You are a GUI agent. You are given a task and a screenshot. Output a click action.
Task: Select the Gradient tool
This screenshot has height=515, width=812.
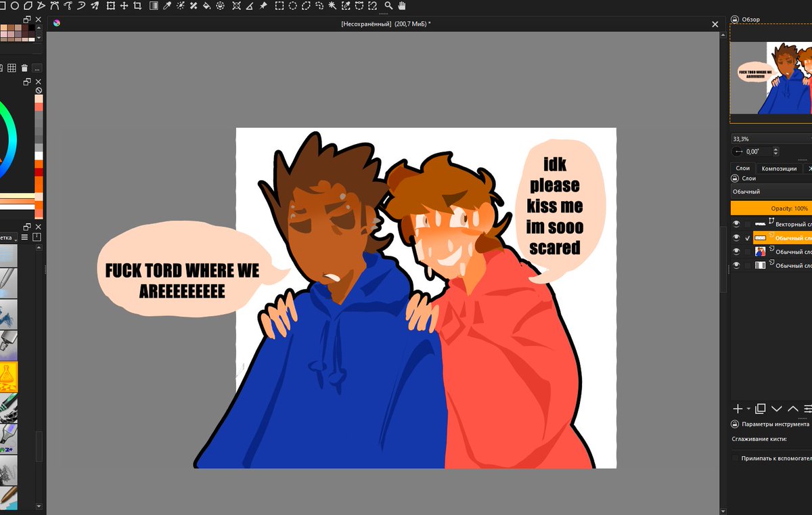[x=154, y=5]
